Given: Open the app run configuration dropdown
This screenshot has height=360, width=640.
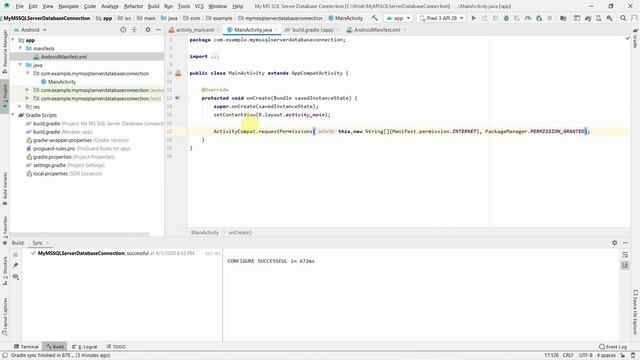Looking at the screenshot, I should (398, 18).
